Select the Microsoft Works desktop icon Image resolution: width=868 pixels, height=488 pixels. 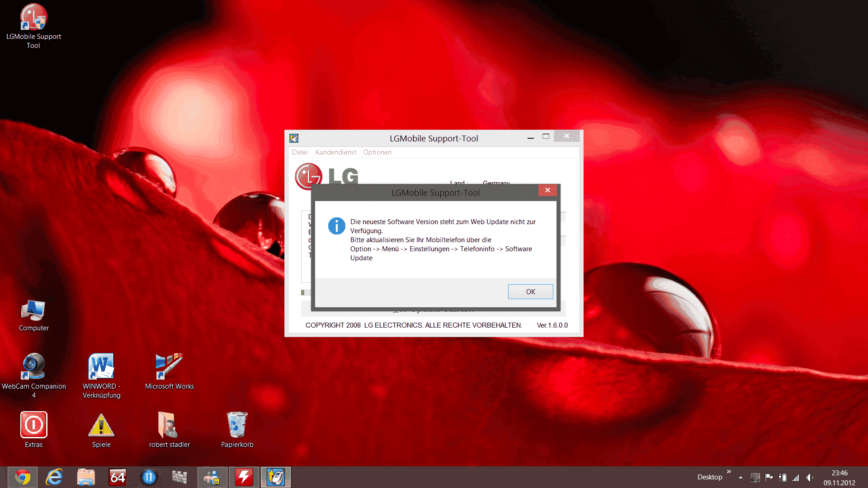(x=169, y=371)
